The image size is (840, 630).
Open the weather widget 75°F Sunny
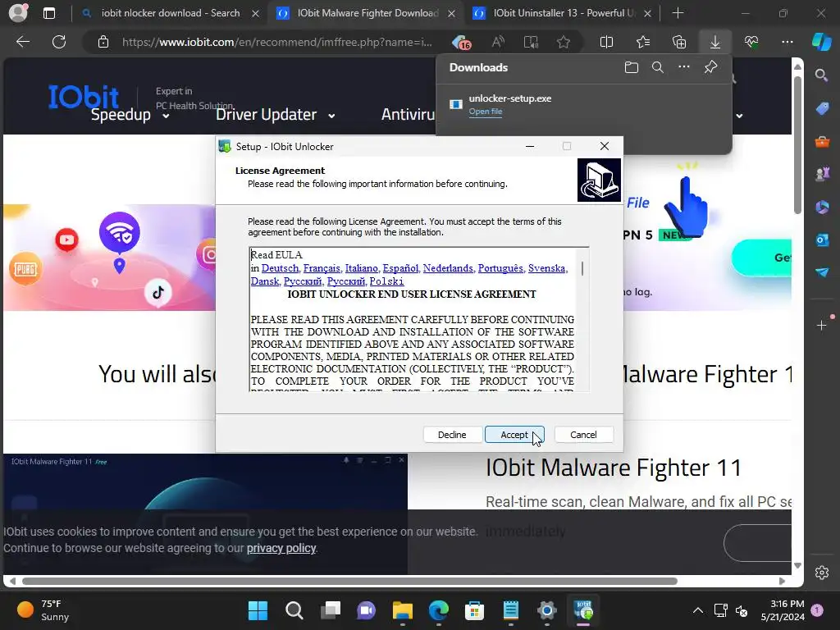coord(43,610)
